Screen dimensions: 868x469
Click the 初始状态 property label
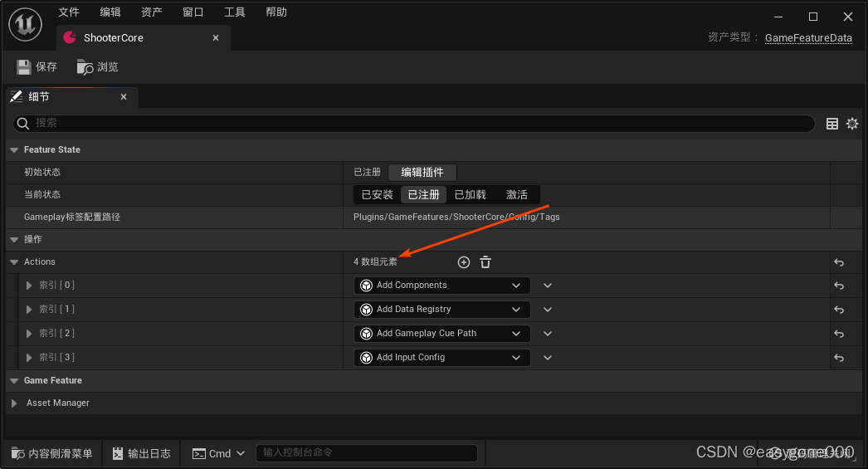[x=42, y=172]
